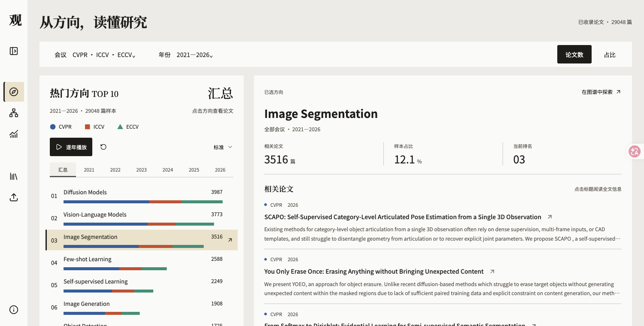Click the 12.1 % sample share value
This screenshot has width=644, height=326.
408,160
